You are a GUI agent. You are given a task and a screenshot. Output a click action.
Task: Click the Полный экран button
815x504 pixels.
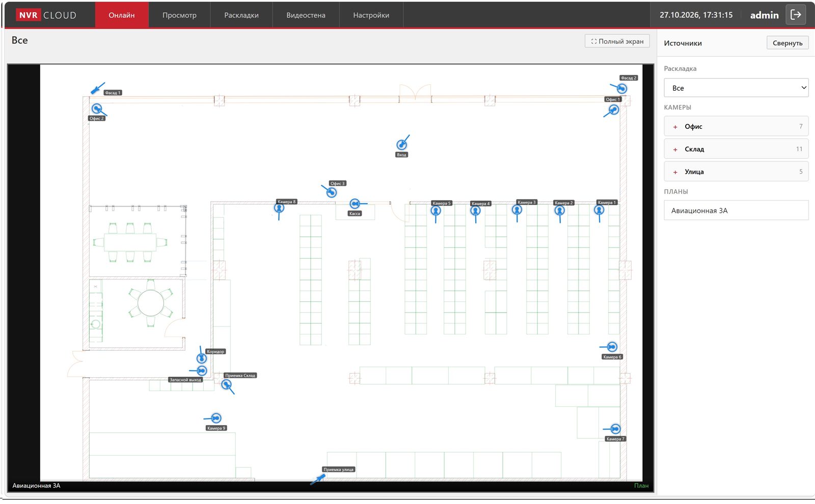click(617, 41)
